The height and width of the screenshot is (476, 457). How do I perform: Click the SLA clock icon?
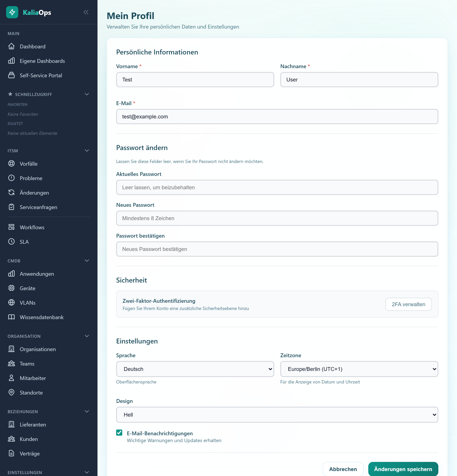point(11,241)
